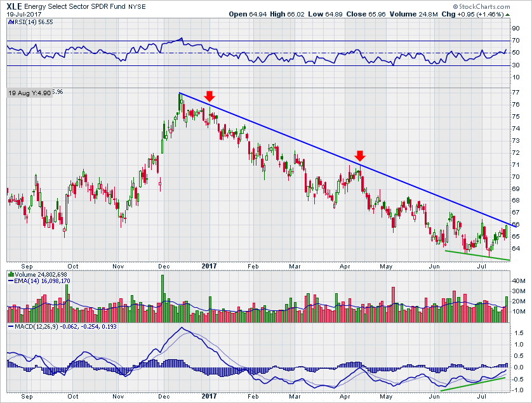Click the volume axis label 10M
This screenshot has height=403, width=532.
pyautogui.click(x=519, y=312)
